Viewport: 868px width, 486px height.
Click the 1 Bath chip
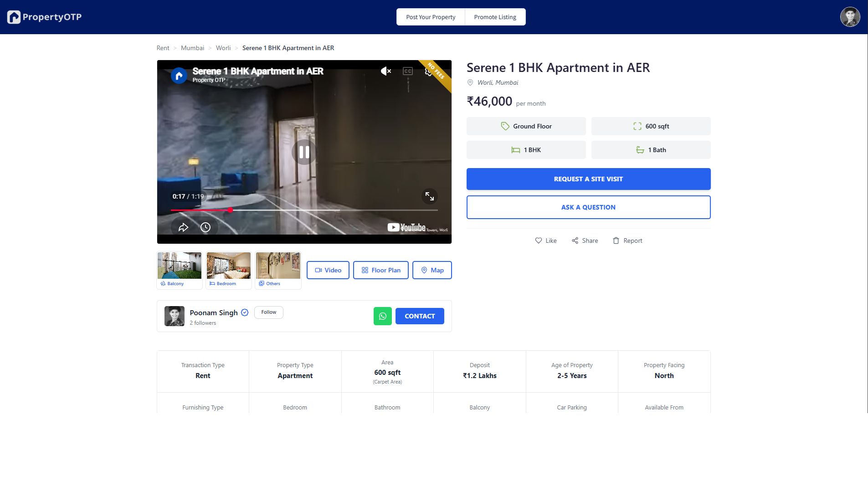[651, 150]
